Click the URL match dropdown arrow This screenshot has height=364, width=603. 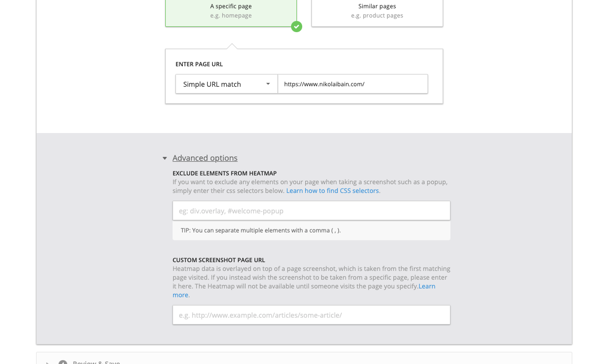[268, 84]
